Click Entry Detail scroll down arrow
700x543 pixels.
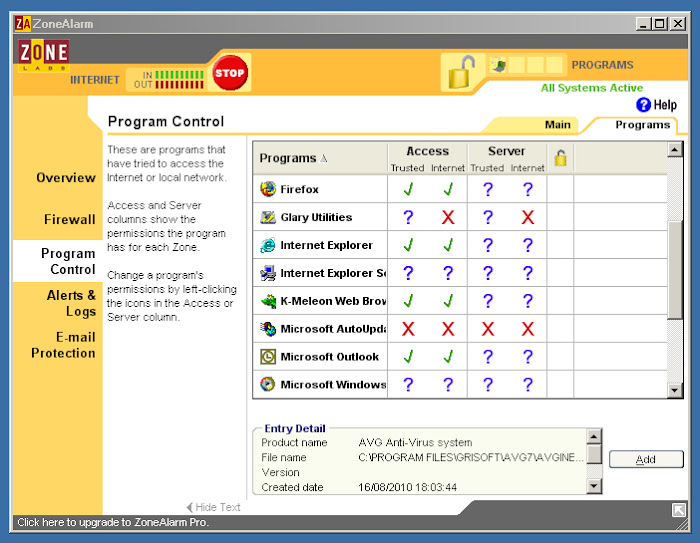click(594, 485)
